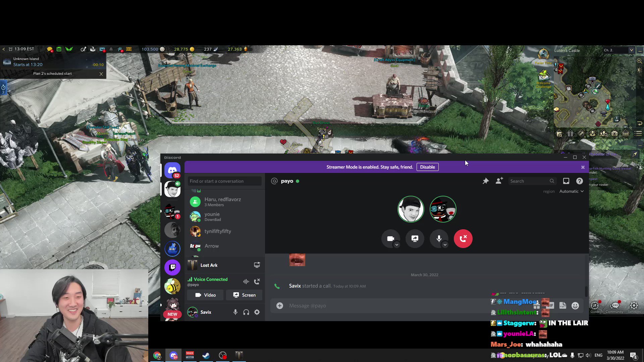Open the list menu icon under minimap
This screenshot has width=644, height=362.
click(x=638, y=133)
